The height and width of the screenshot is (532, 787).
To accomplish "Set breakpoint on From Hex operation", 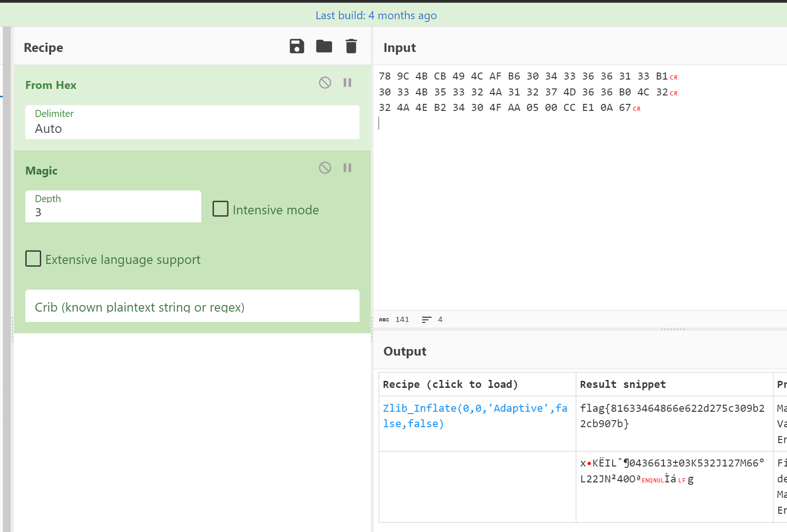I will coord(347,83).
